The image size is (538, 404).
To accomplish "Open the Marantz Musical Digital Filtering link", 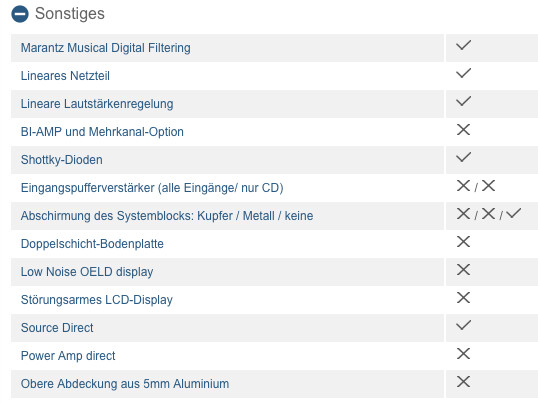I will [x=106, y=48].
